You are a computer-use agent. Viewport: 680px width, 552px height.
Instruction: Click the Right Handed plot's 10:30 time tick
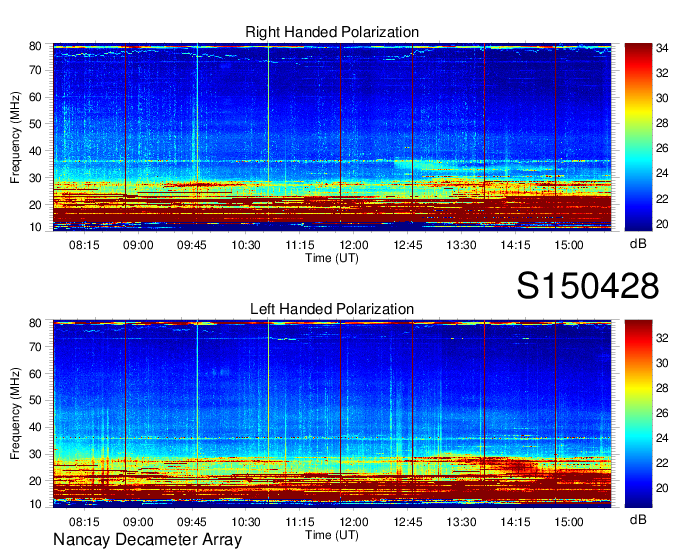[x=246, y=245]
